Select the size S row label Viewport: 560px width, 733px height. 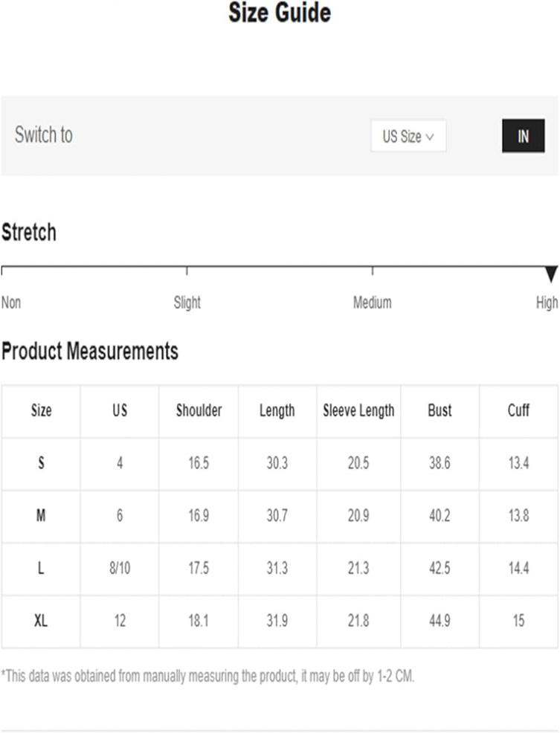pos(41,463)
